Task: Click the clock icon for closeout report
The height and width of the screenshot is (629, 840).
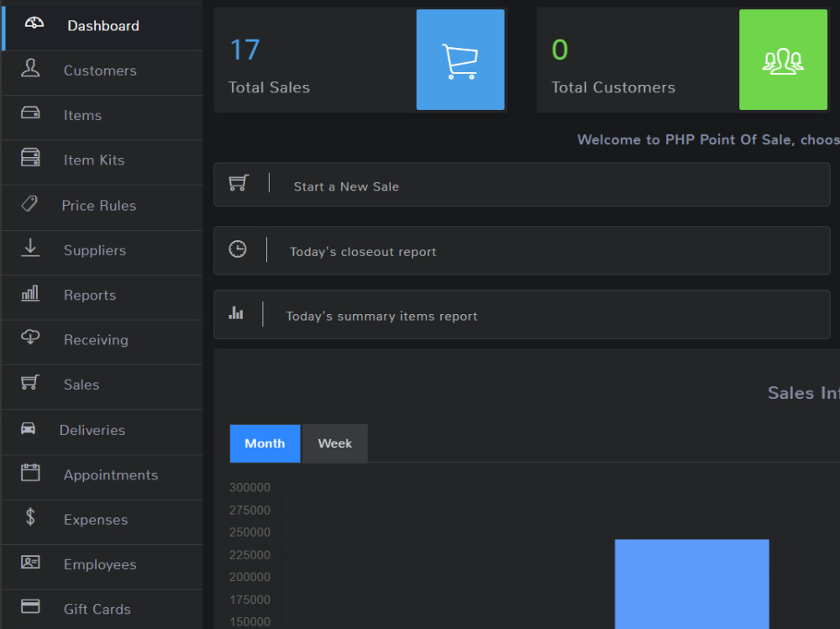Action: [238, 249]
